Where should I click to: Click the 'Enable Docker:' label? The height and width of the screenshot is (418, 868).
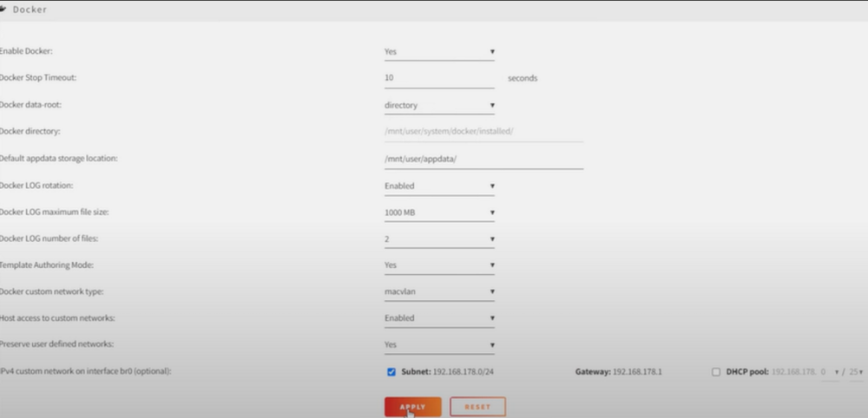pos(26,51)
